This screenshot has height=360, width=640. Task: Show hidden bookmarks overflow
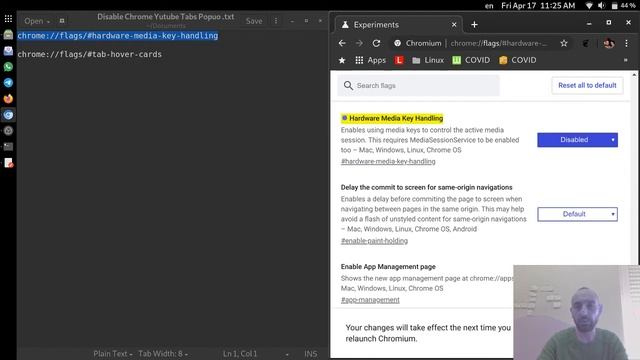pos(625,60)
